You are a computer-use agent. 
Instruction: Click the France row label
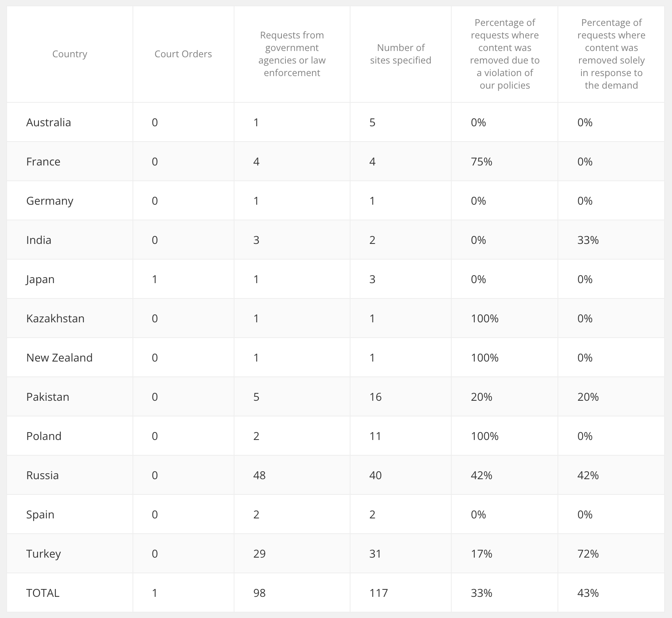coord(43,162)
